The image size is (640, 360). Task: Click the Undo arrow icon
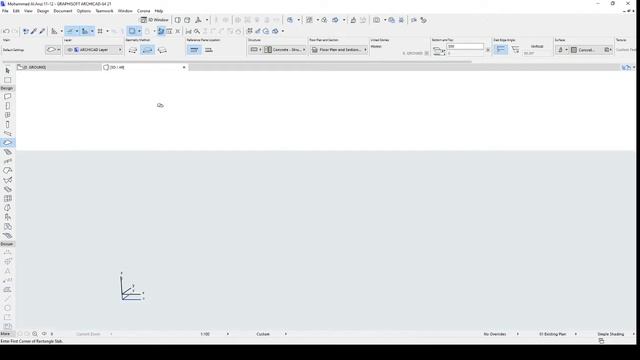(x=6, y=31)
